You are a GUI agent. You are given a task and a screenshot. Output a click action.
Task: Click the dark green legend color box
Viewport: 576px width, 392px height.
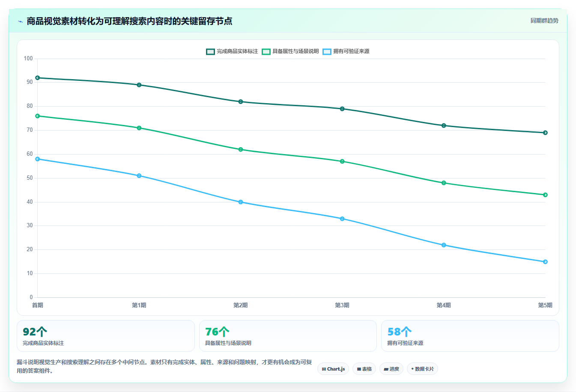(210, 51)
